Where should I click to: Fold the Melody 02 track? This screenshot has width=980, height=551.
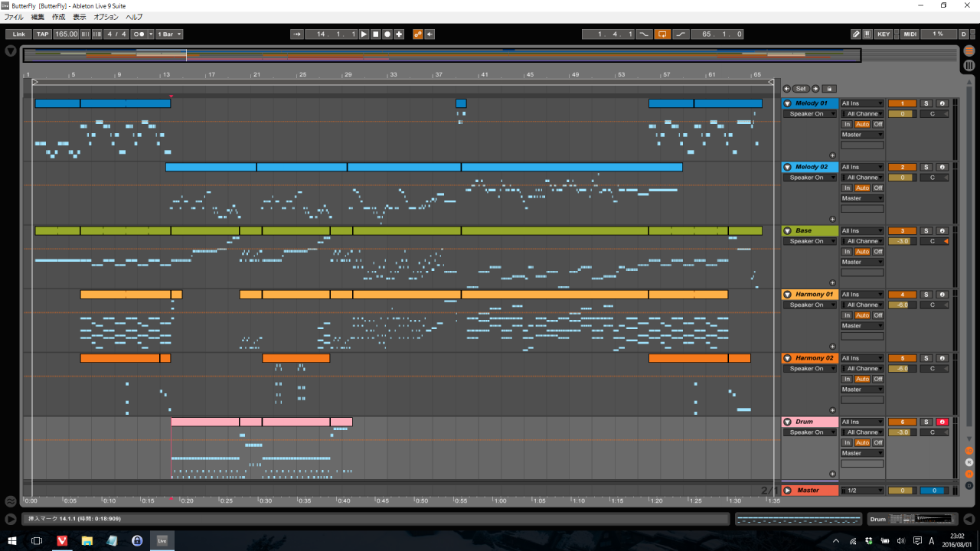787,167
